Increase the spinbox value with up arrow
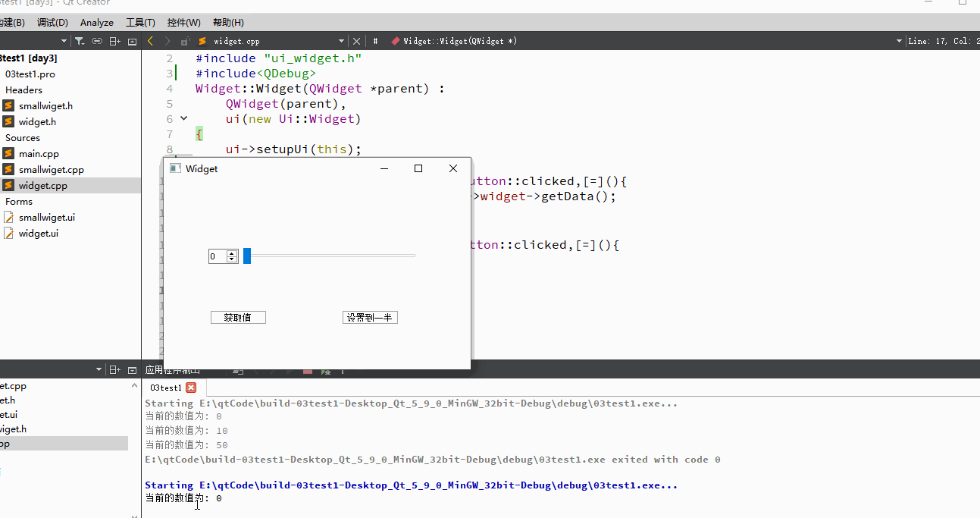 (x=232, y=253)
